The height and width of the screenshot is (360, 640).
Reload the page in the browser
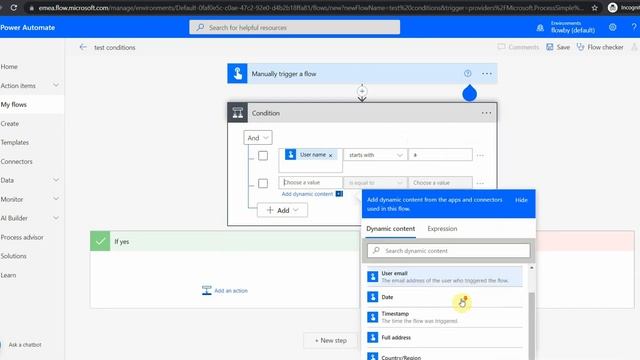point(13,7)
